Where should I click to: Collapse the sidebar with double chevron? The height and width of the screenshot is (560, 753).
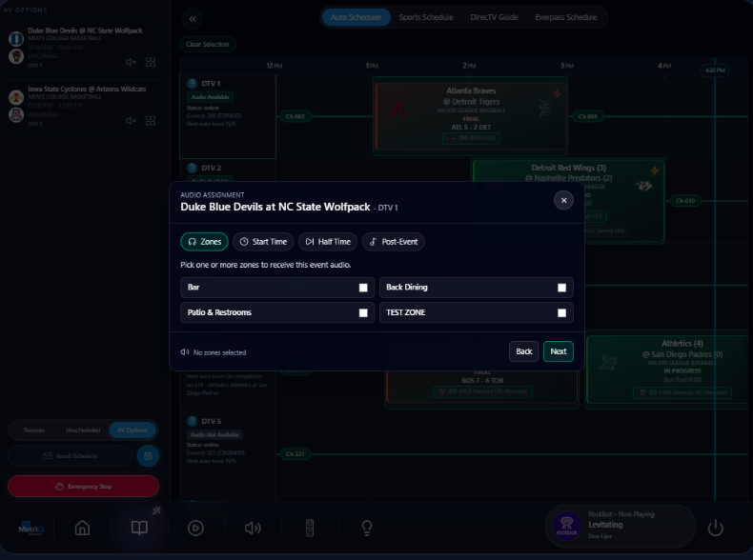[193, 19]
